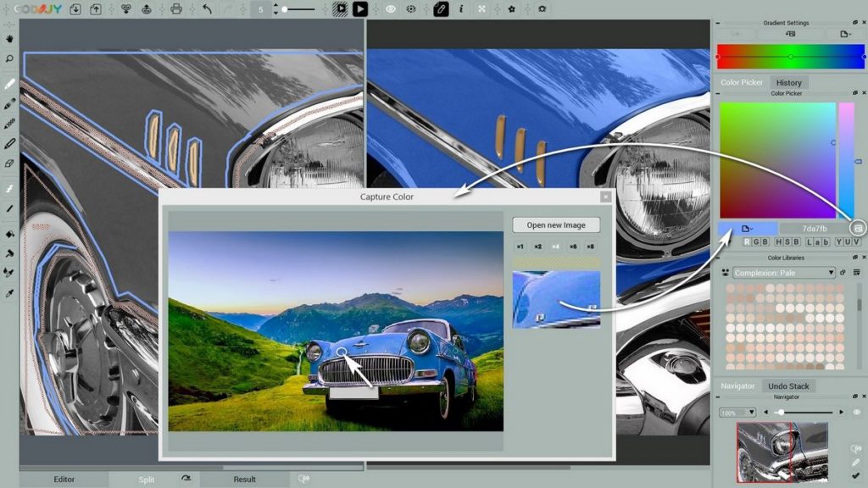Switch to the Undo Stack tab

tap(787, 386)
